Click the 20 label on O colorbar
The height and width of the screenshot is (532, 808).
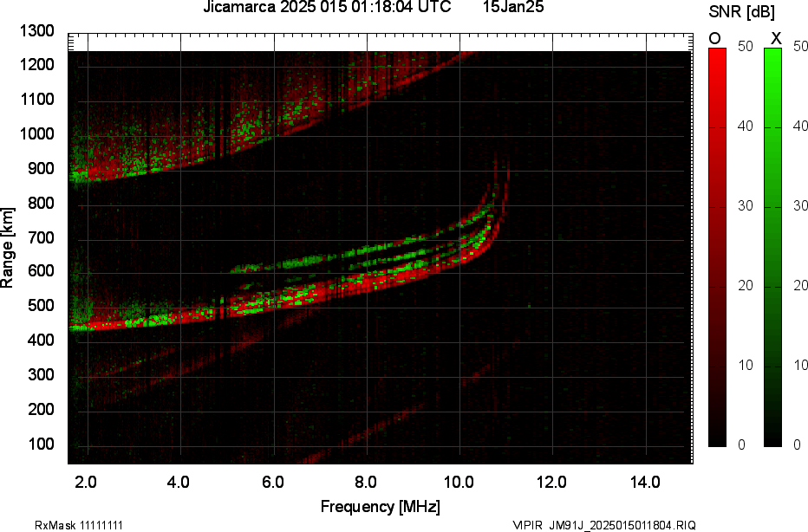[x=745, y=285]
